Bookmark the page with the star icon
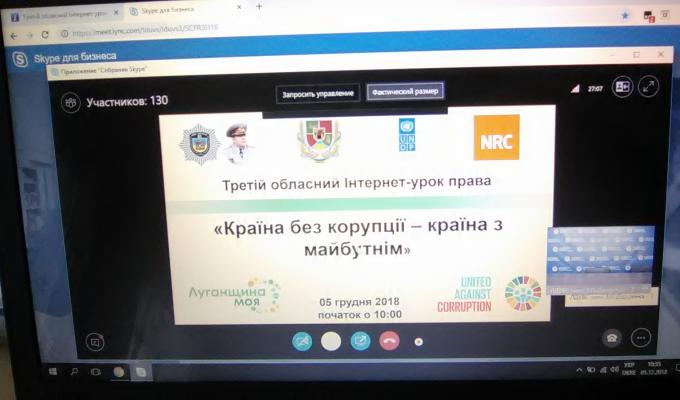The image size is (680, 400). tap(625, 16)
